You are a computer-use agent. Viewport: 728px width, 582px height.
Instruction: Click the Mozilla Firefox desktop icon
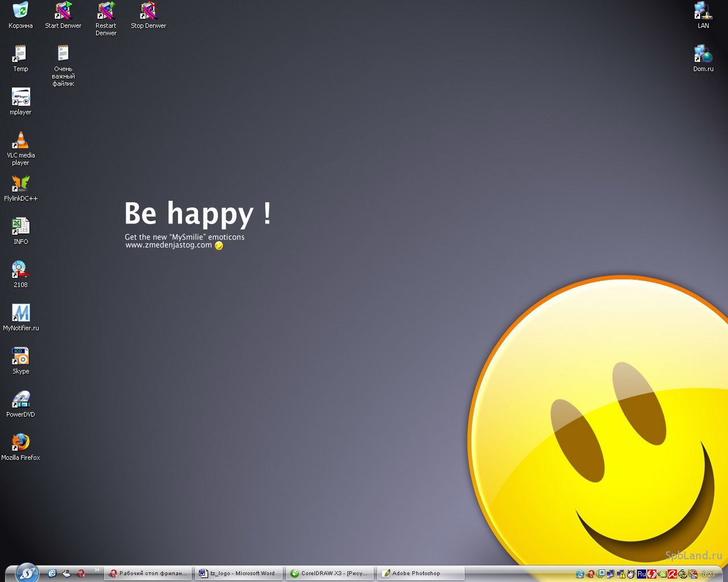click(20, 443)
